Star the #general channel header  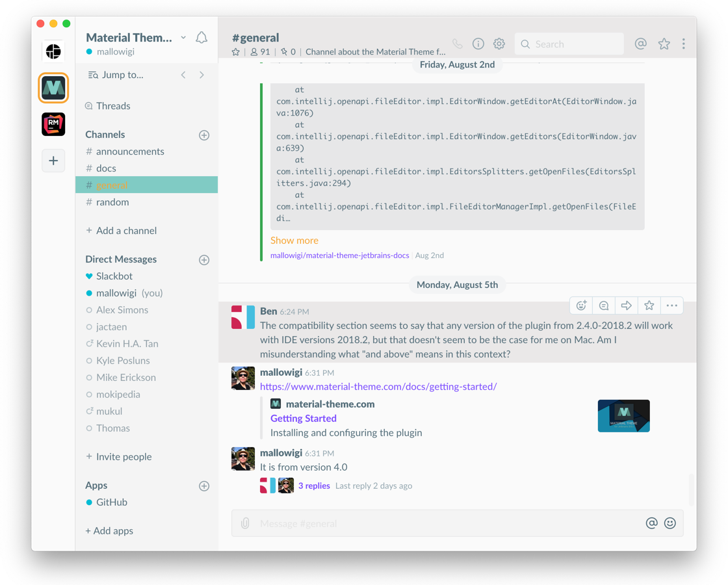click(x=235, y=51)
